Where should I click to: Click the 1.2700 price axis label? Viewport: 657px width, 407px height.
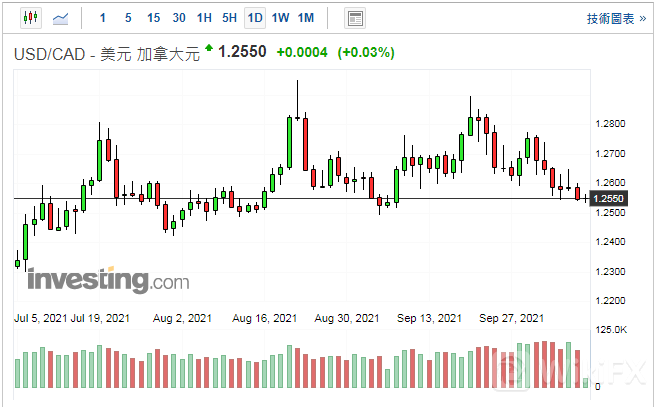point(610,153)
